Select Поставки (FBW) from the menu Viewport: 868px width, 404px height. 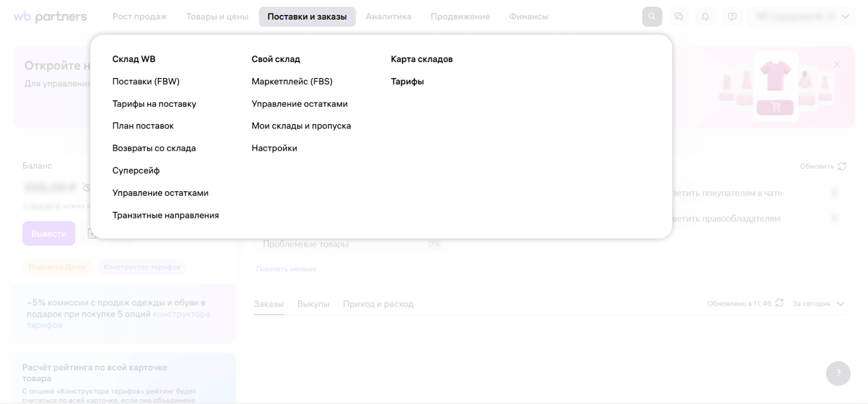point(146,81)
